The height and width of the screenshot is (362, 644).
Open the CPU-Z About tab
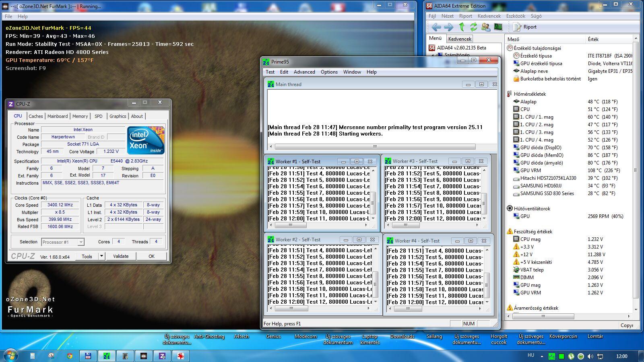click(137, 116)
